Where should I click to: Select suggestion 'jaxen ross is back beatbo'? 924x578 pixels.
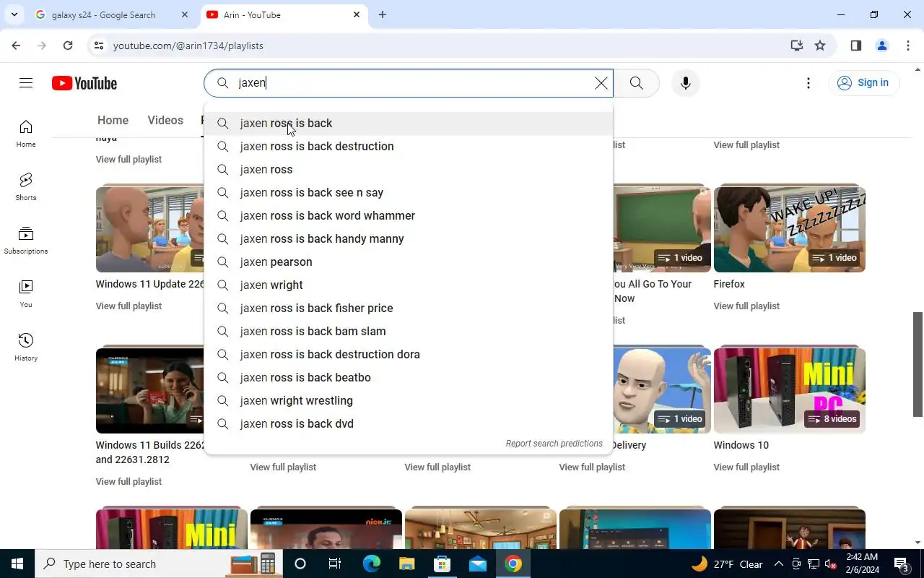409,378
